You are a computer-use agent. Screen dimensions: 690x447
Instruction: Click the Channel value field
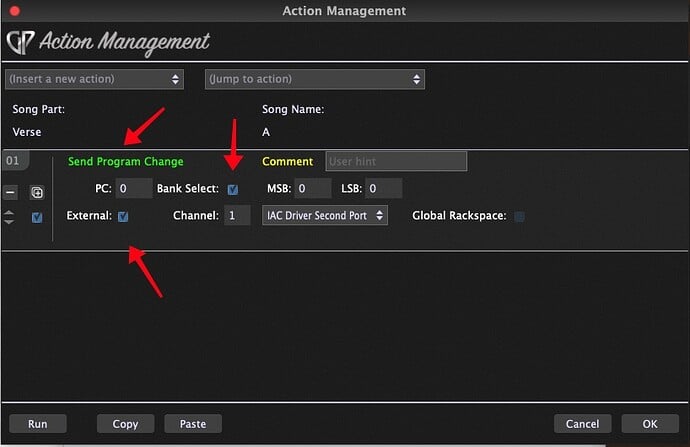[x=237, y=216]
